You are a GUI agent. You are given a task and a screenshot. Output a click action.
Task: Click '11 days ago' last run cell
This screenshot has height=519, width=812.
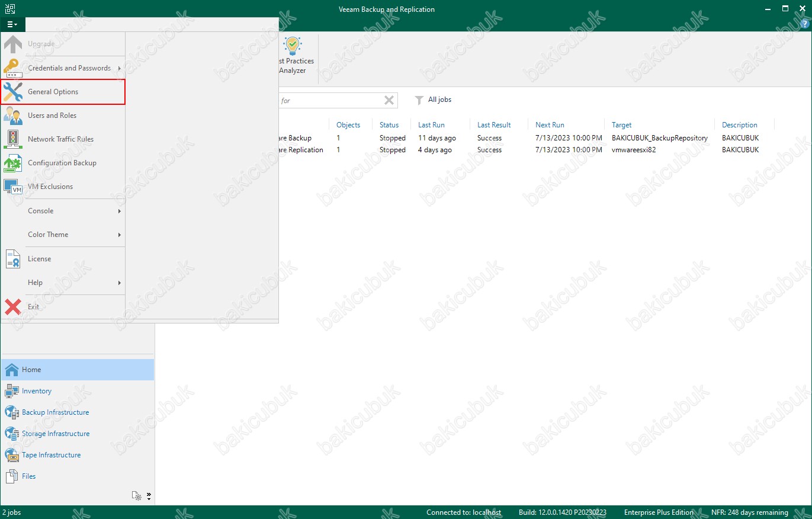point(437,138)
